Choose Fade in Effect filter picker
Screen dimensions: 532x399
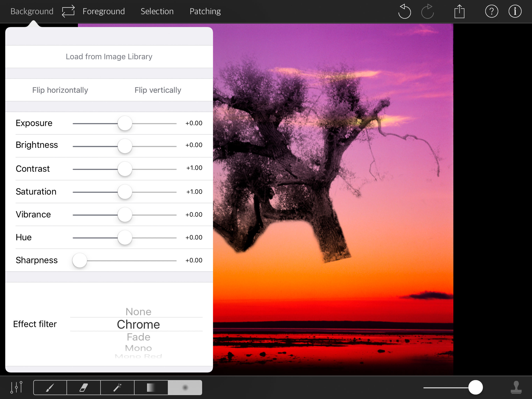click(138, 337)
